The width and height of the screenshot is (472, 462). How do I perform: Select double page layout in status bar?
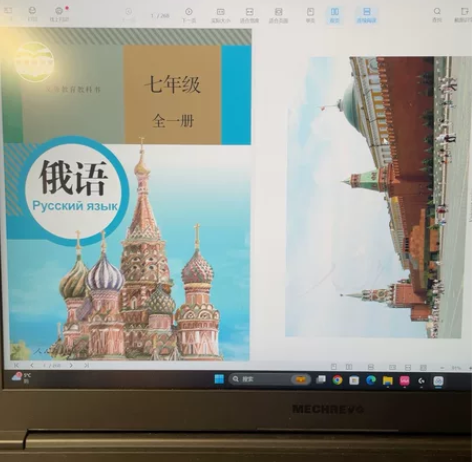click(349, 367)
